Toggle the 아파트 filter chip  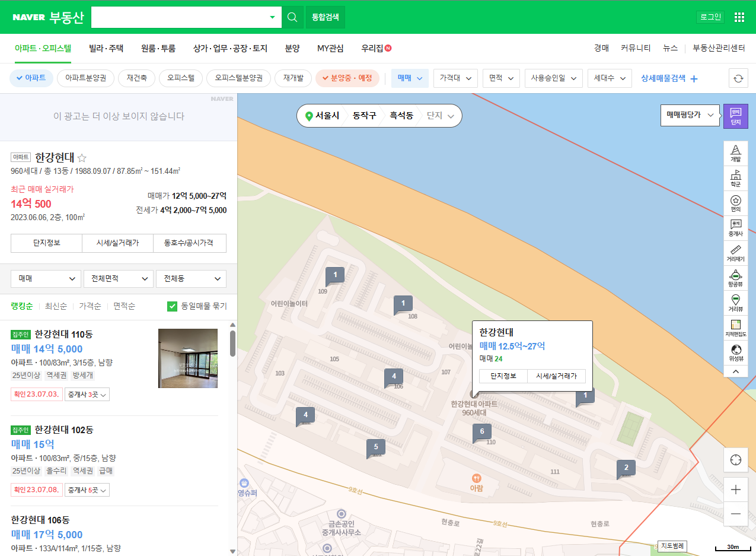[x=31, y=78]
